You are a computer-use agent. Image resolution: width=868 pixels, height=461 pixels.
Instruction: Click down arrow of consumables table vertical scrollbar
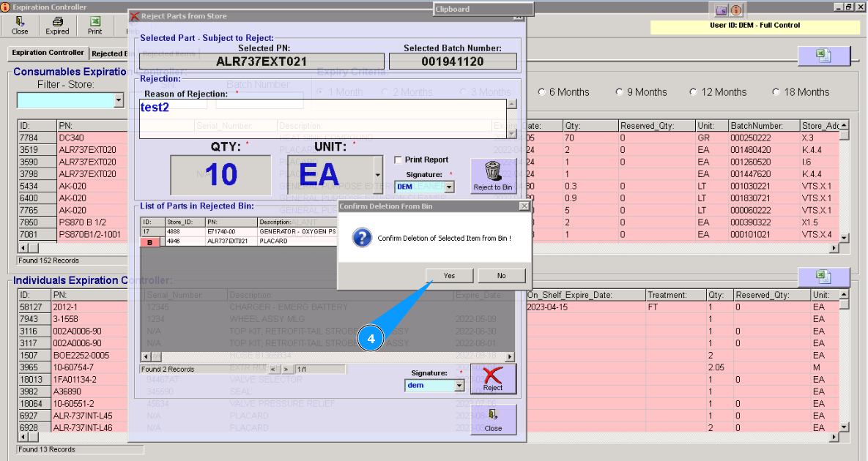[x=844, y=238]
